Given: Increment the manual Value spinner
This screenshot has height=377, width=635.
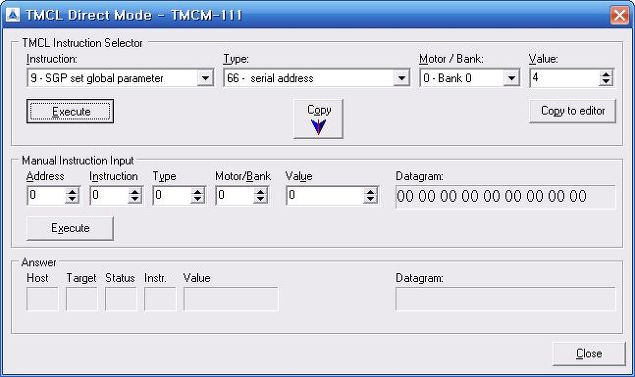Looking at the screenshot, I should [x=370, y=192].
